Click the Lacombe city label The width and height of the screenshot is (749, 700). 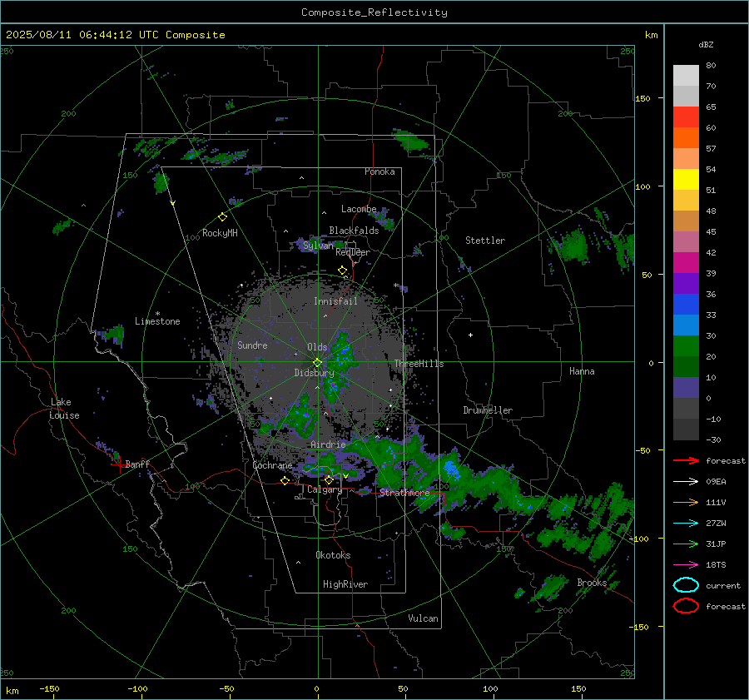point(359,209)
